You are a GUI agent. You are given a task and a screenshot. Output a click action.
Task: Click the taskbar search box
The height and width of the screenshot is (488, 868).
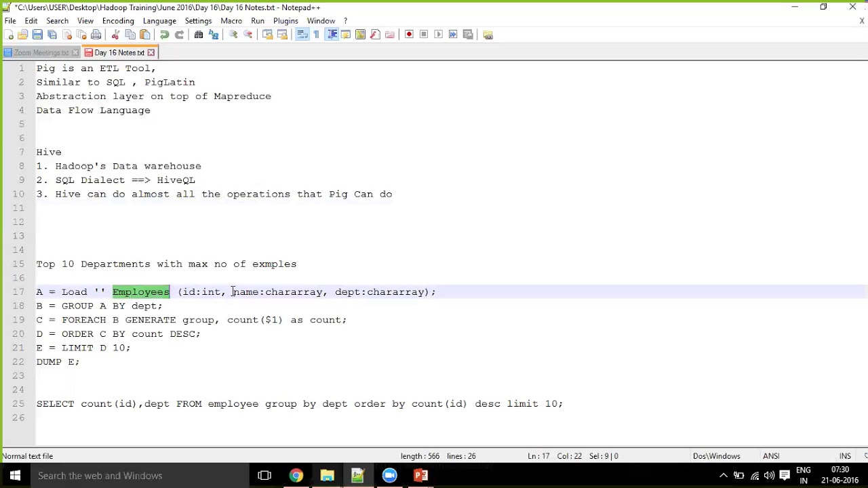[139, 476]
